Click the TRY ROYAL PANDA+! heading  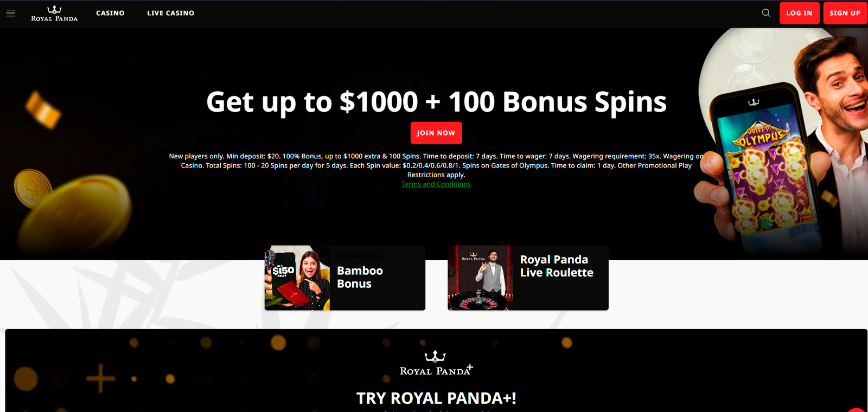(436, 398)
